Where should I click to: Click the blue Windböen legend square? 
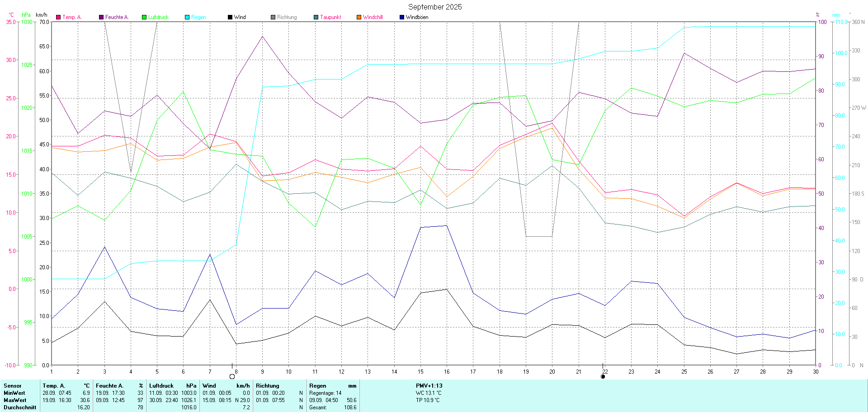pos(402,17)
